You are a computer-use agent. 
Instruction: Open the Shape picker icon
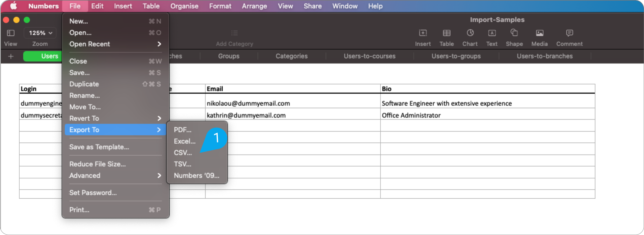pyautogui.click(x=514, y=33)
